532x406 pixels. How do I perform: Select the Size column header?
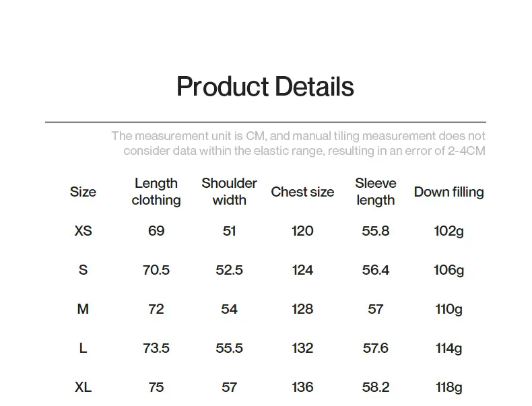click(83, 192)
